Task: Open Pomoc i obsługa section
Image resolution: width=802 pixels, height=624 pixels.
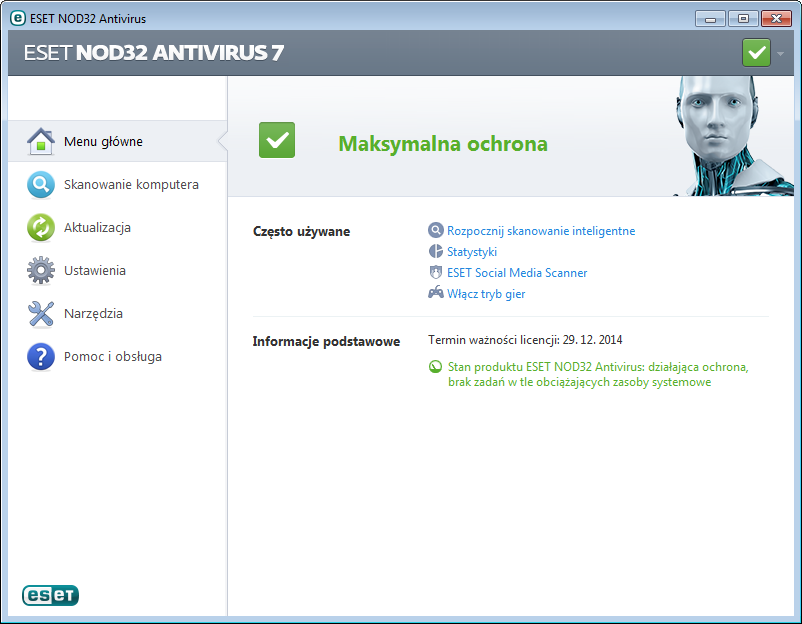Action: [x=118, y=356]
